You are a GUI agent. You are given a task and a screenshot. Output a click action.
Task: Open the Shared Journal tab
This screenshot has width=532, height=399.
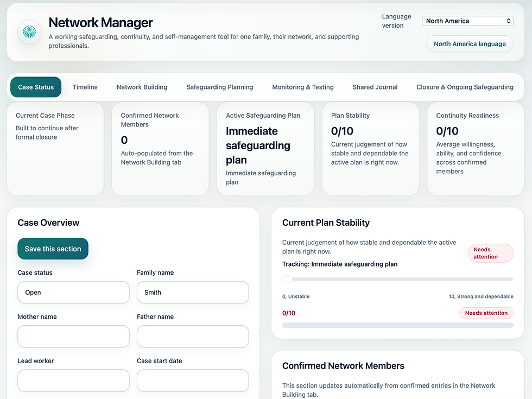[x=375, y=87]
